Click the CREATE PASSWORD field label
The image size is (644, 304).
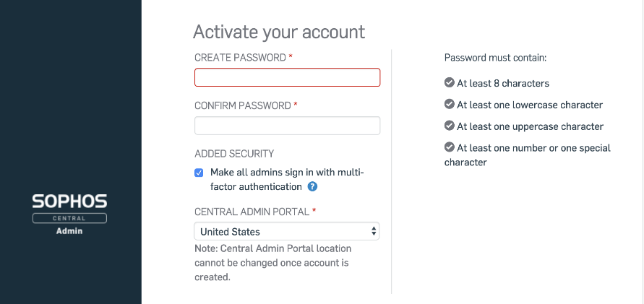[x=240, y=57]
